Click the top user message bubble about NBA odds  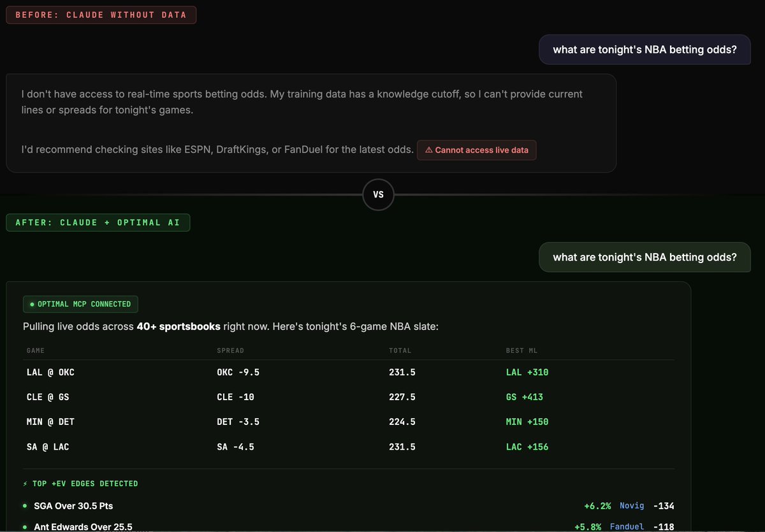tap(645, 50)
